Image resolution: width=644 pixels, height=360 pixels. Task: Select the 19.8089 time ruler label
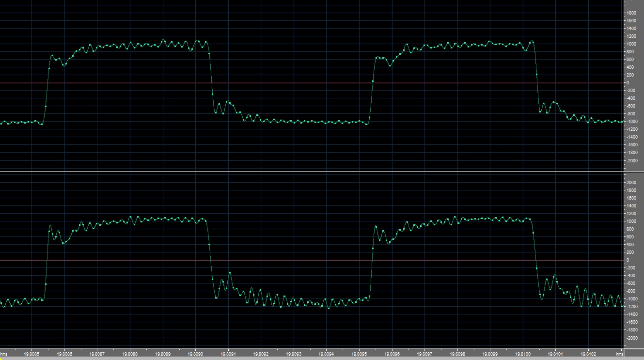[163, 354]
